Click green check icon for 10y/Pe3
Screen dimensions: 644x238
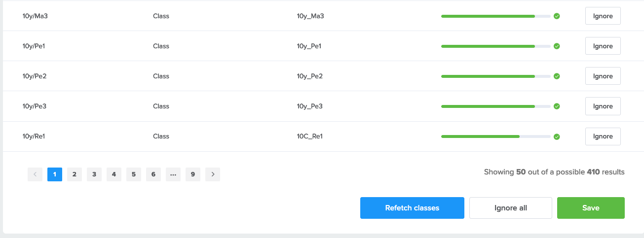557,106
